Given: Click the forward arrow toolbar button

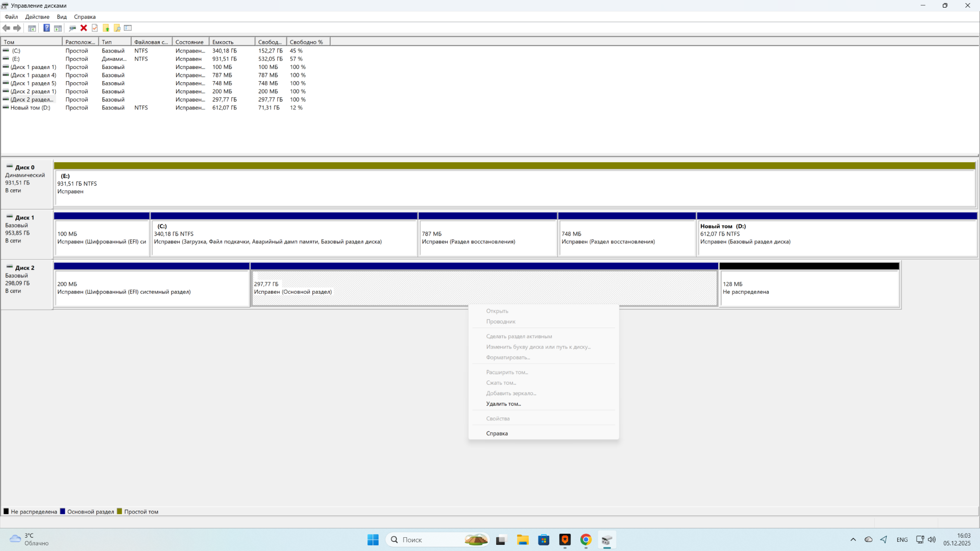Looking at the screenshot, I should [x=17, y=28].
